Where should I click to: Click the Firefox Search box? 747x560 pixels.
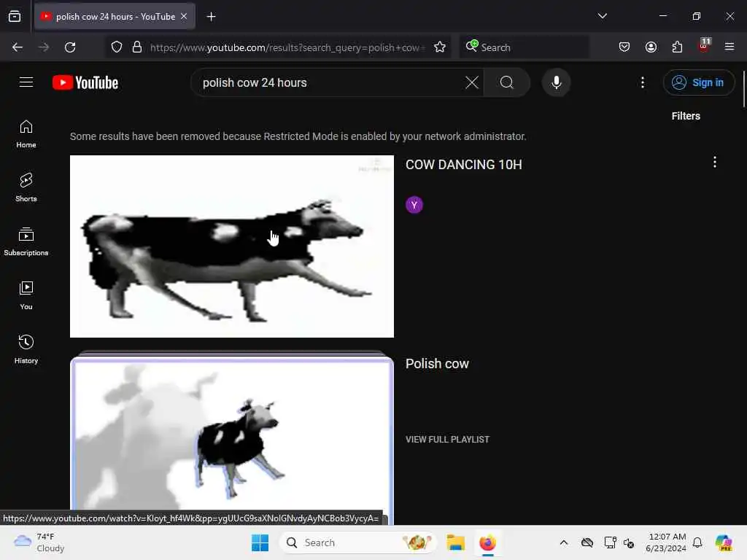[x=524, y=47]
